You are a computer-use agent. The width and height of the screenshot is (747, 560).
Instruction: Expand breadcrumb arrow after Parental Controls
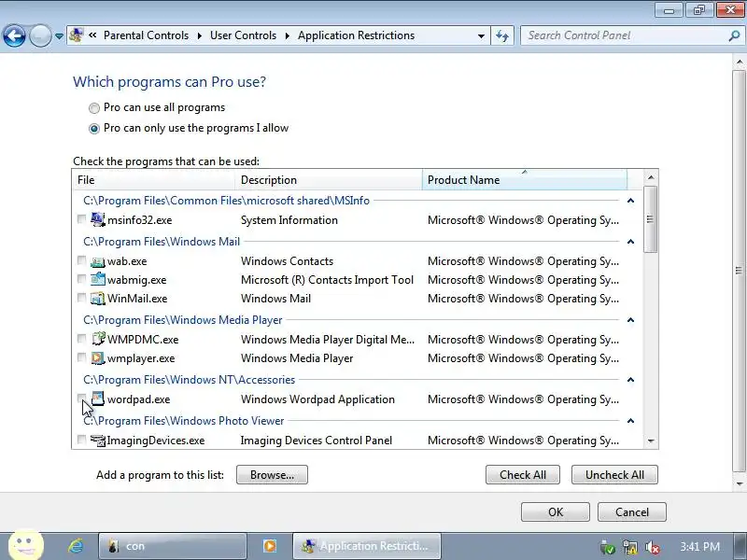tap(199, 35)
